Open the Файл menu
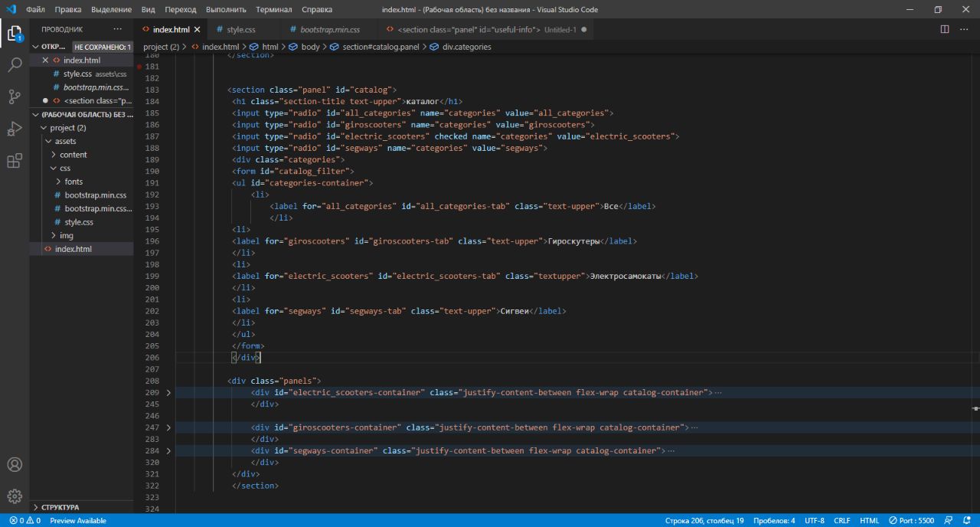 pos(35,10)
